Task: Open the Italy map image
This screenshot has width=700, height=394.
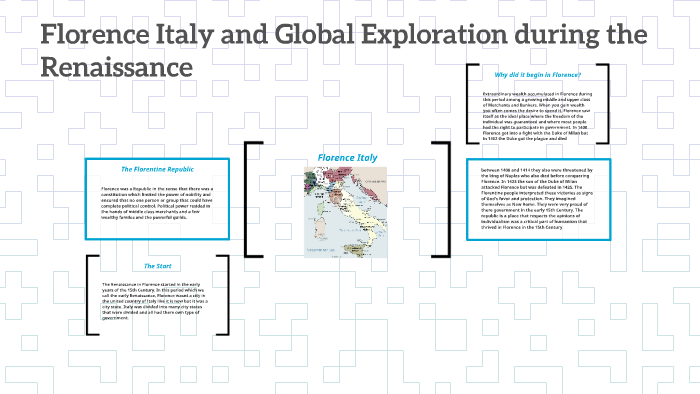Action: (346, 212)
